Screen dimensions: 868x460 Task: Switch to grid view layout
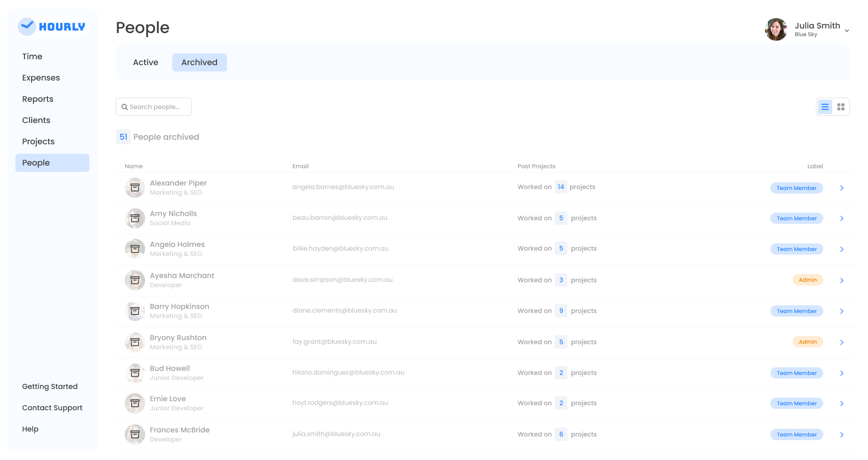click(x=840, y=107)
